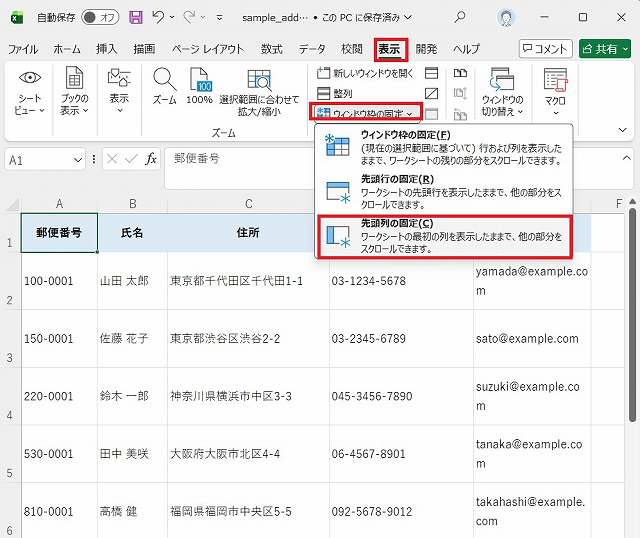Click the Search magnifier in title bar

point(460,17)
